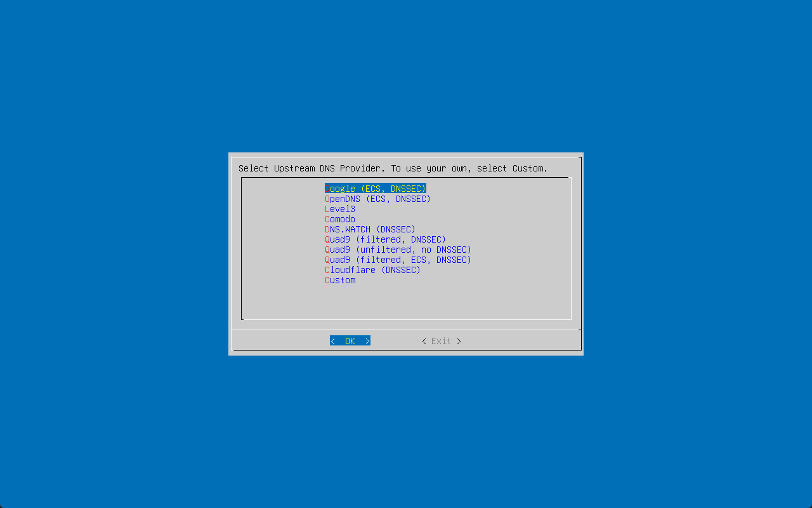Pick Quad9 (filtered, ECS, DNSSEC)

[x=398, y=260]
